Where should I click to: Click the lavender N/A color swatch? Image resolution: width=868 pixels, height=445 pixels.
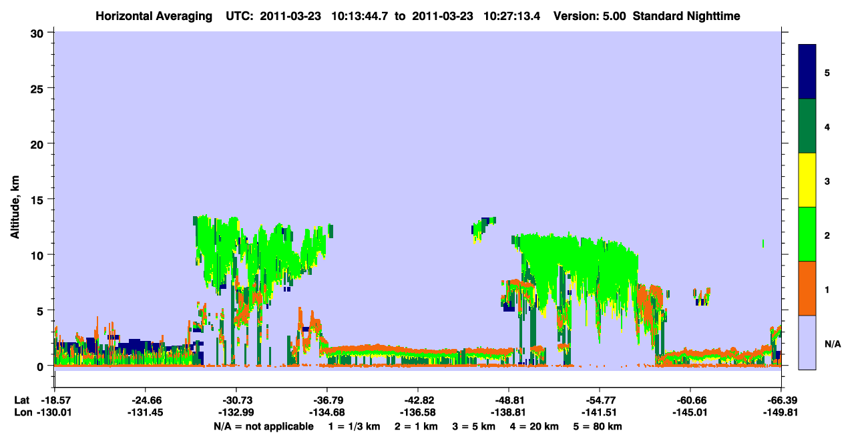click(807, 342)
